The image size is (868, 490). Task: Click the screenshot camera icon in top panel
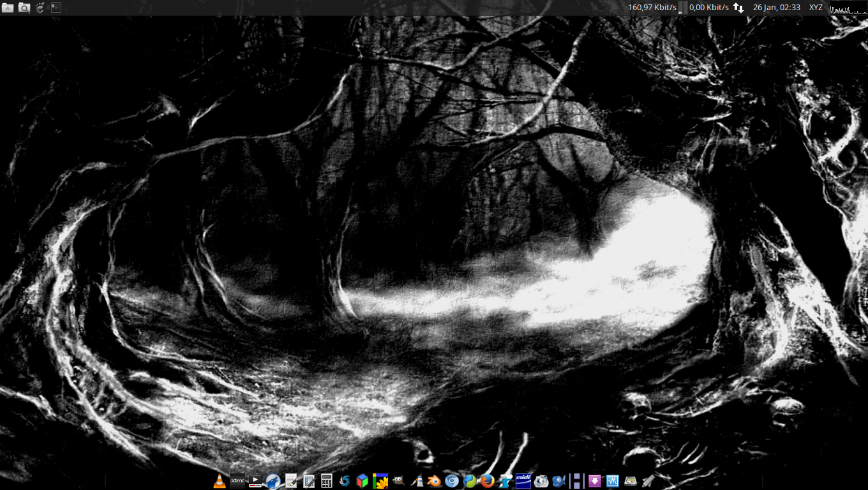pos(24,8)
